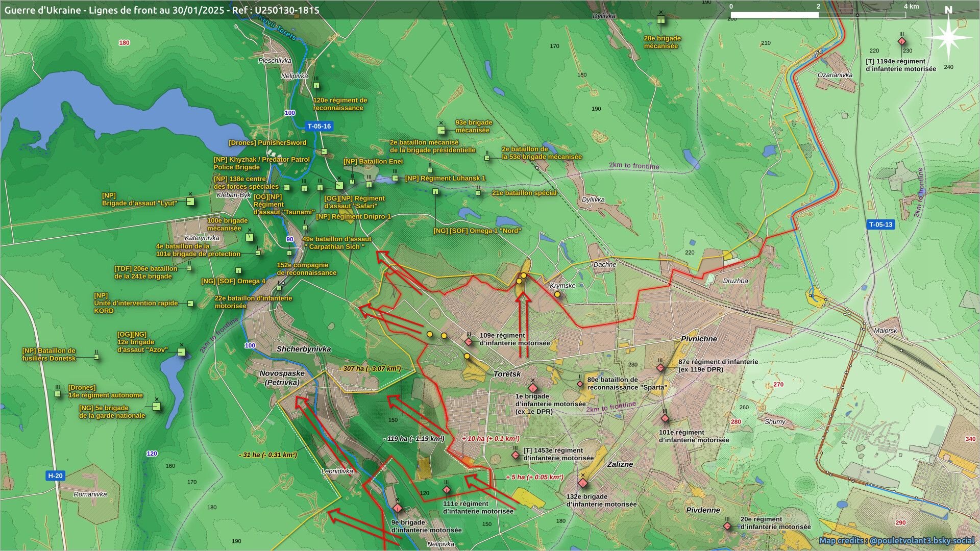
Task: Click the north compass rose
Action: click(948, 37)
